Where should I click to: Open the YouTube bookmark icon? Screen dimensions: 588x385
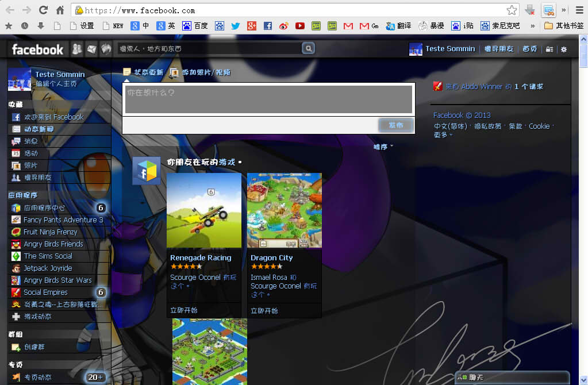(300, 26)
